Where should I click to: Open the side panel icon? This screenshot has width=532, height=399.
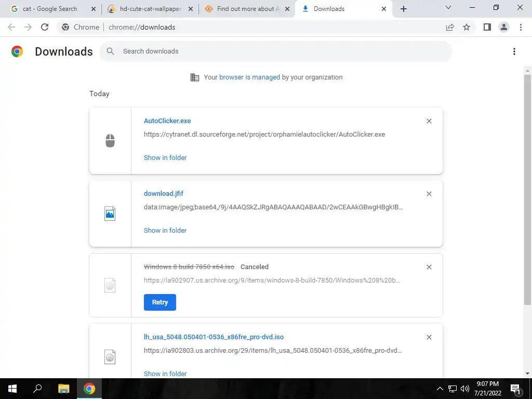[487, 27]
